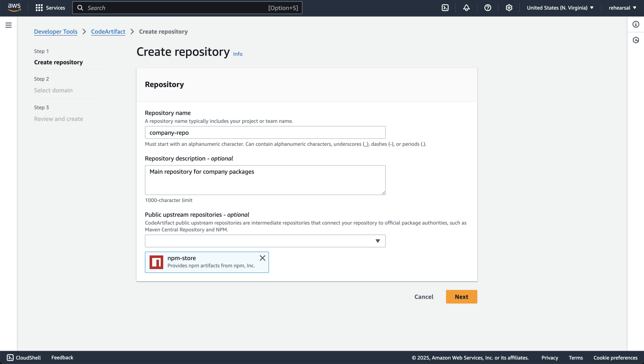The width and height of the screenshot is (644, 364).
Task: Click into the Repository name field
Action: click(x=265, y=132)
